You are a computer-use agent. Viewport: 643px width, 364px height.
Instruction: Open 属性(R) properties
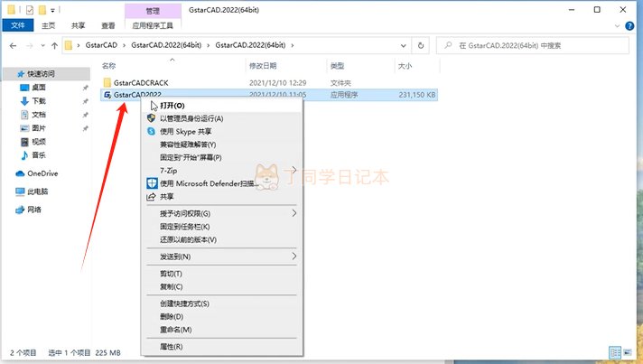click(171, 347)
